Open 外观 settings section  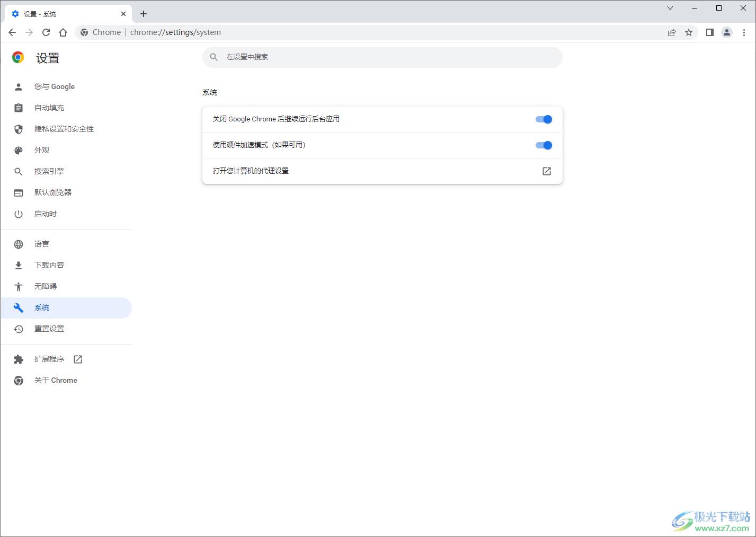click(x=66, y=150)
